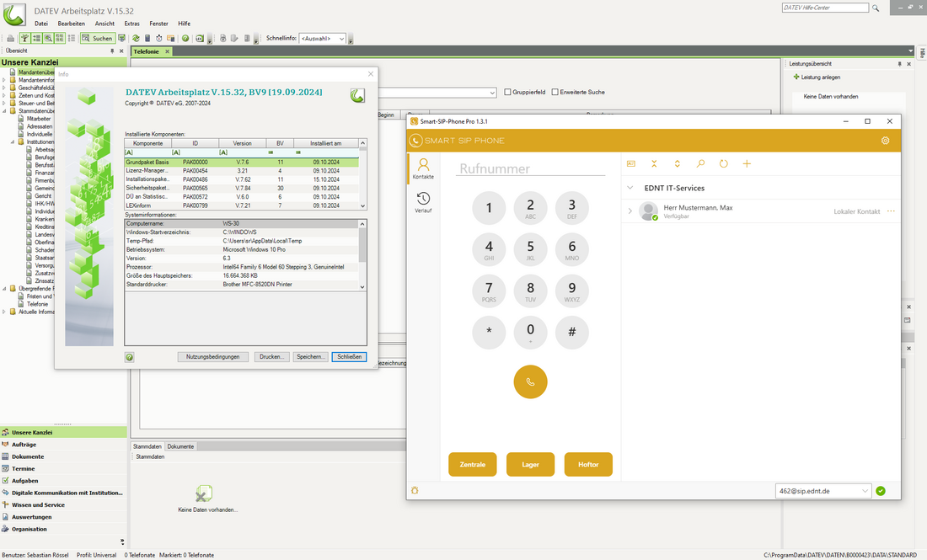Click the help icon in DATEV toolbar
This screenshot has width=927, height=560.
tap(185, 38)
